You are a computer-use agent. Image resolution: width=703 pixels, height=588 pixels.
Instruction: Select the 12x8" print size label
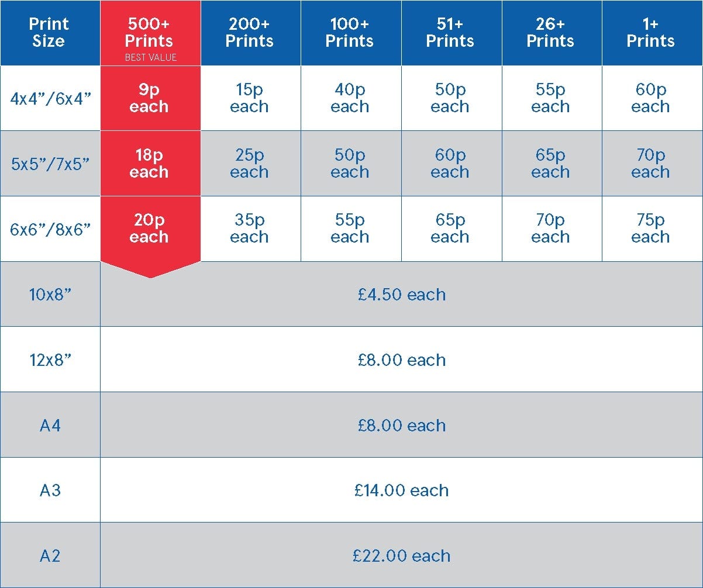tap(50, 359)
